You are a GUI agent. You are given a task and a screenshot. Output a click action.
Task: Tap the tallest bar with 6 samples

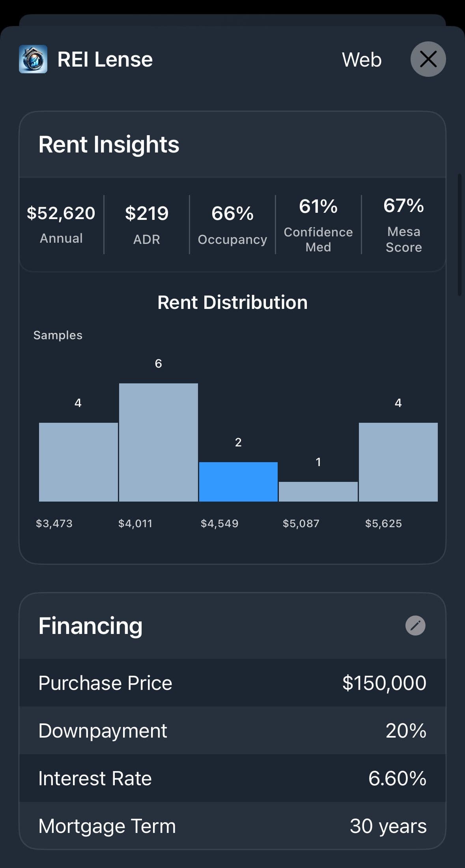158,442
